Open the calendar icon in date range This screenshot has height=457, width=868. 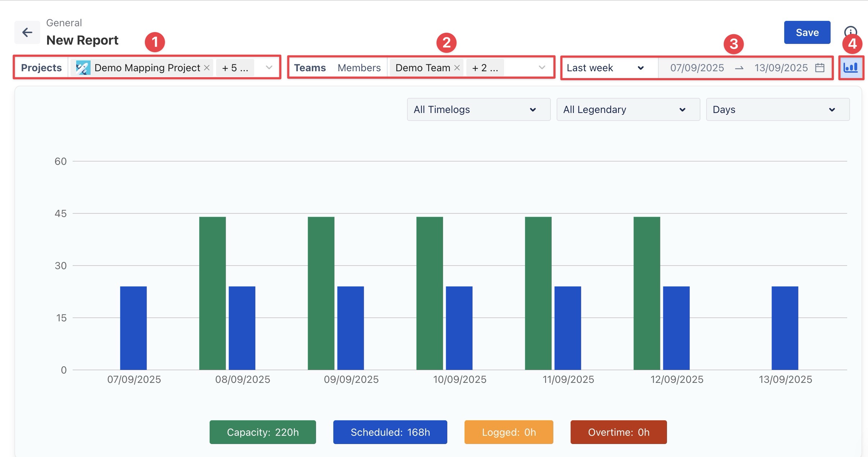point(820,68)
